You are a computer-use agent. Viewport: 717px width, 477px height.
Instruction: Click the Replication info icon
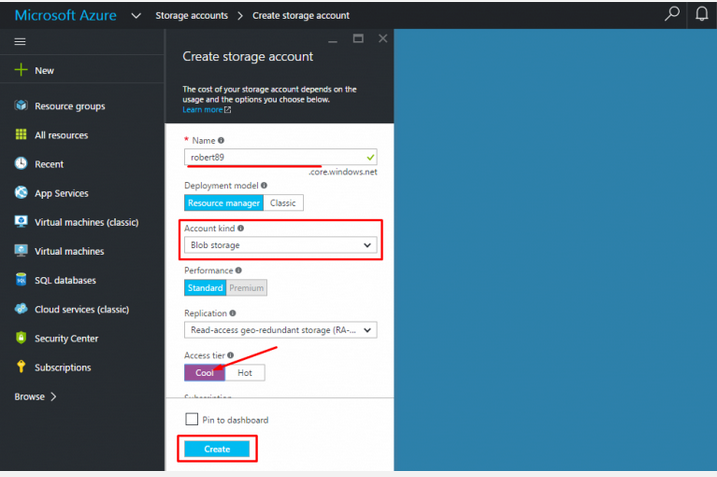232,313
